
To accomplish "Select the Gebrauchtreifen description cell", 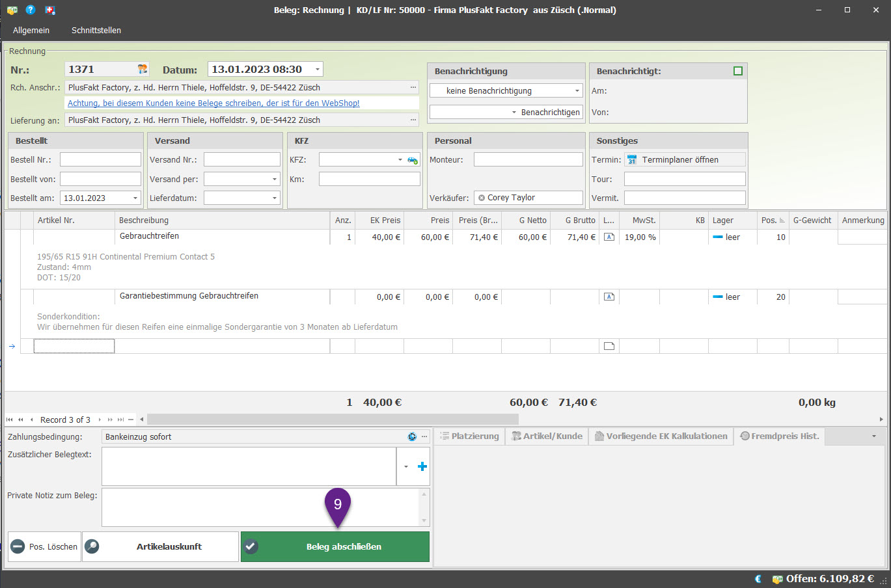I will click(223, 236).
